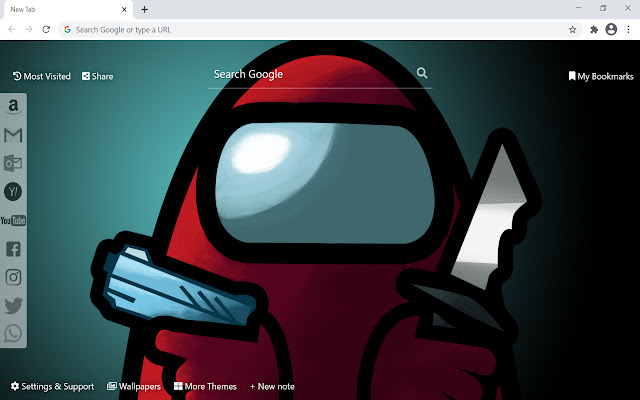Screen dimensions: 640x400
Task: Open the Chrome profile avatar
Action: [611, 29]
